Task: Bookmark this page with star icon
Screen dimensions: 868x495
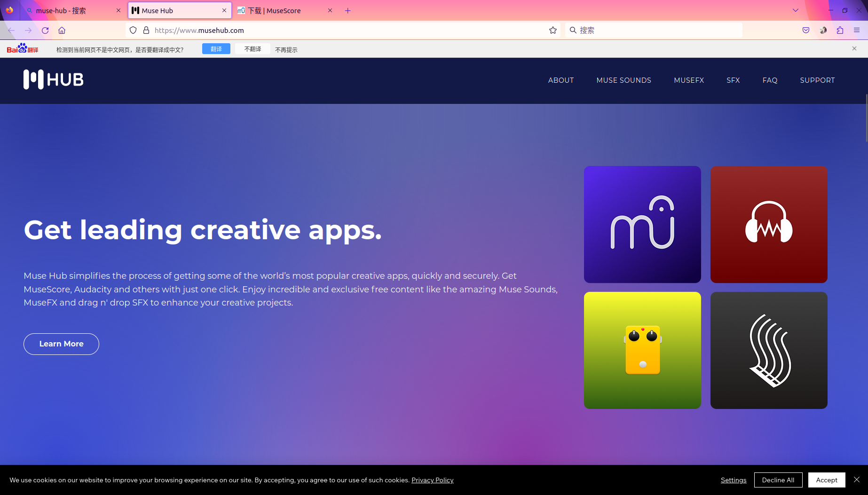Action: [x=553, y=30]
